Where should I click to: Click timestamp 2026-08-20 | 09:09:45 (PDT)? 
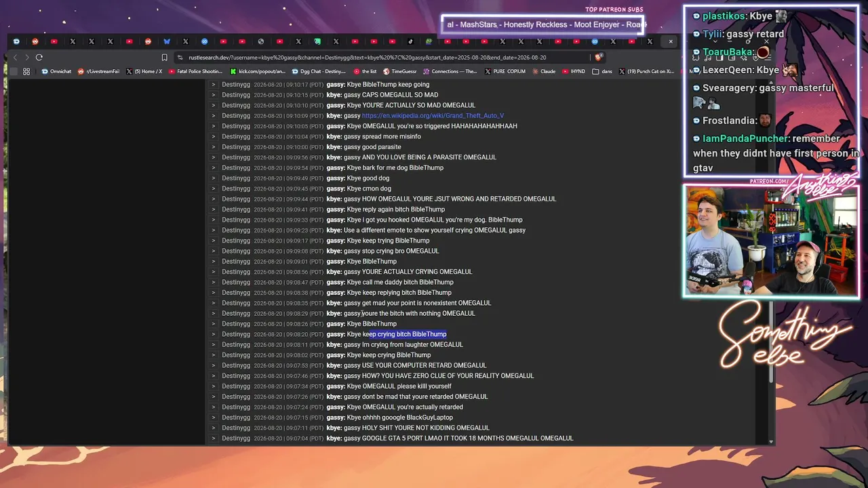pos(288,188)
